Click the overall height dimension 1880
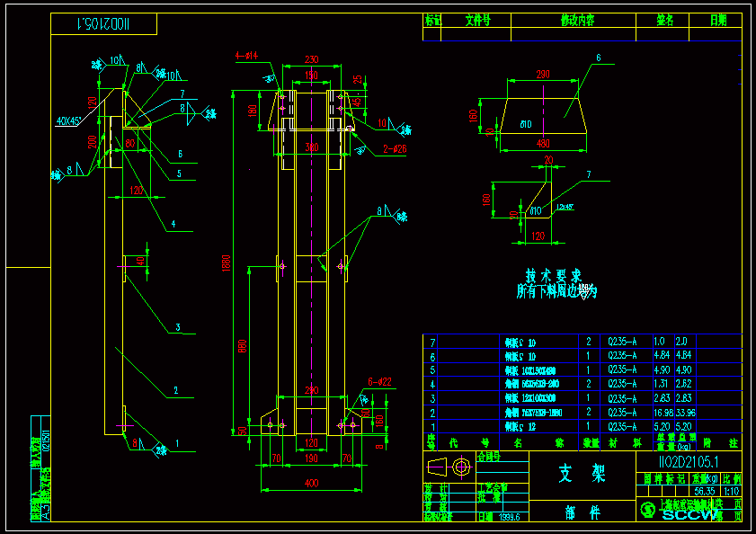The image size is (756, 534). [227, 263]
